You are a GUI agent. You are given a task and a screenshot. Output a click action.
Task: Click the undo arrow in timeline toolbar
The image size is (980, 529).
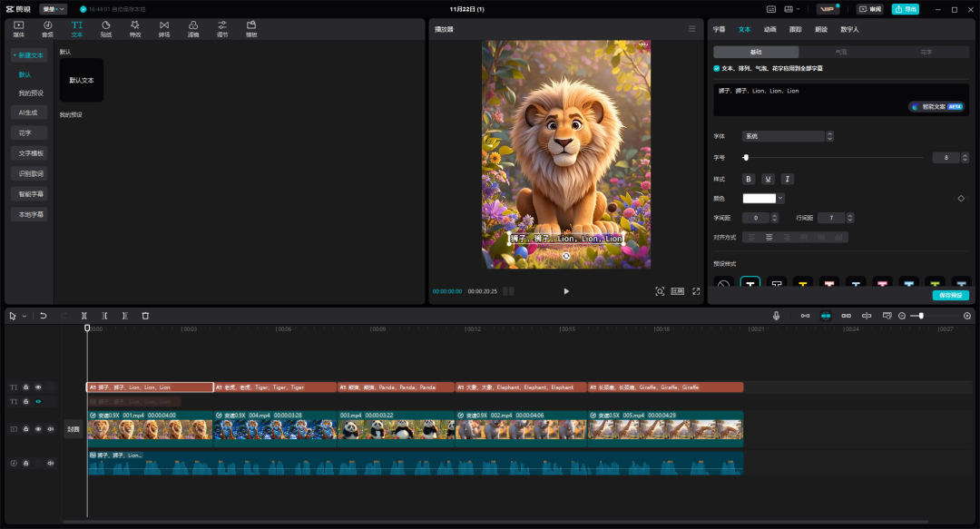coord(43,316)
